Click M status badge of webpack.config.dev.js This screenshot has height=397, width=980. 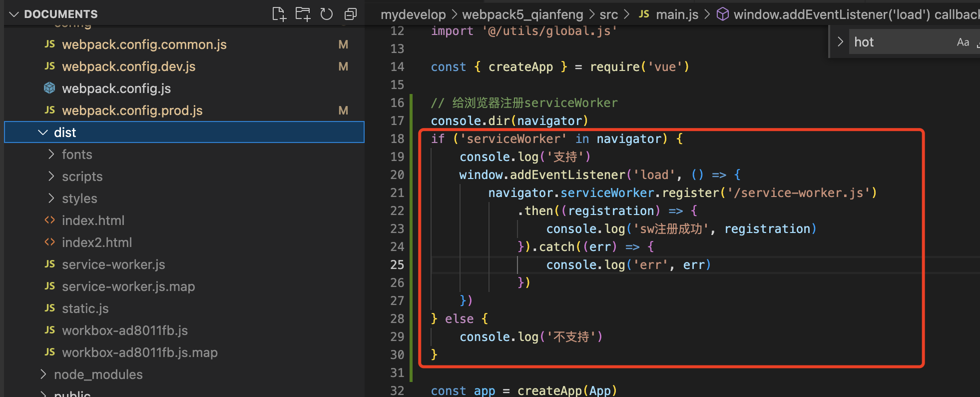tap(343, 66)
